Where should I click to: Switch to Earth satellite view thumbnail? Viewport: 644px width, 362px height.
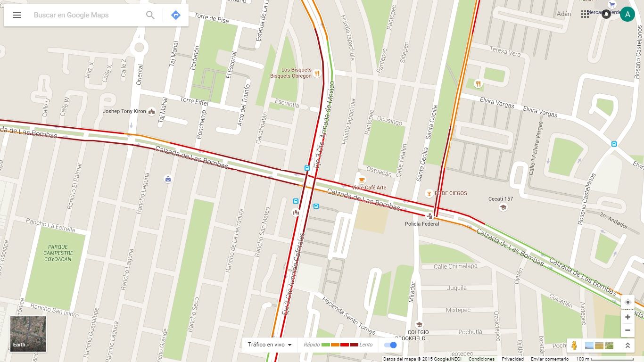pos(28,334)
